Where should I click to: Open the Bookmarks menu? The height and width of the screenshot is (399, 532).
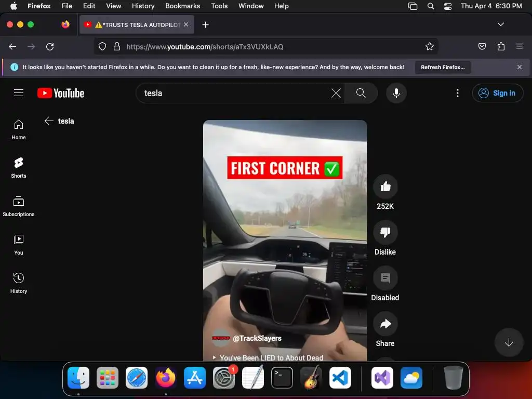[182, 6]
